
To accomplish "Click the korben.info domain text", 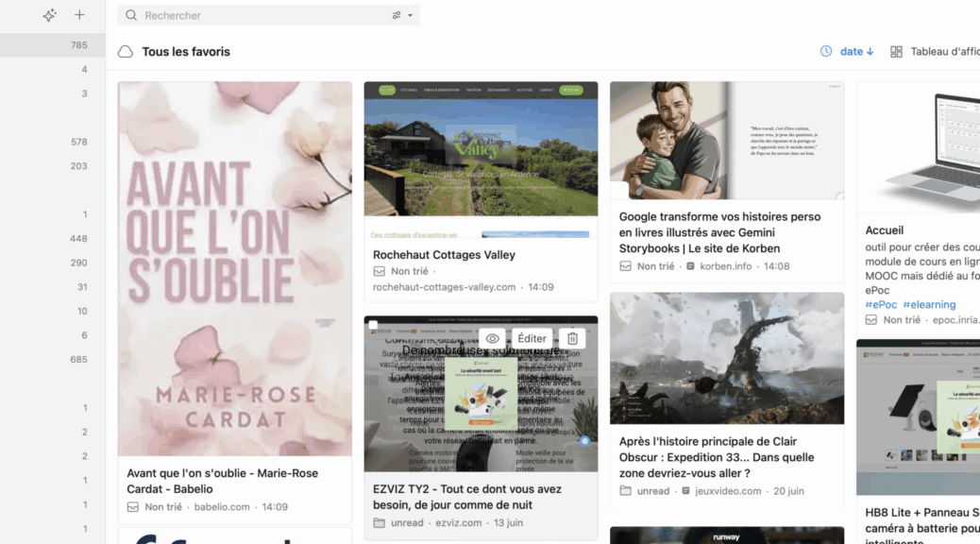I will [726, 266].
